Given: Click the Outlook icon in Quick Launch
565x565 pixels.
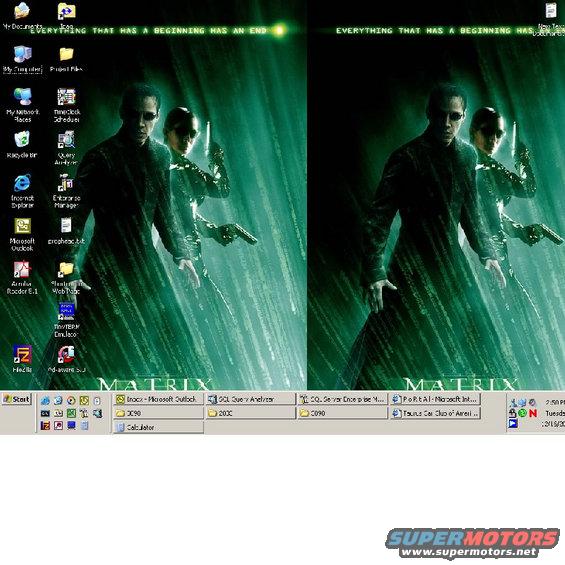Looking at the screenshot, I should 84,400.
